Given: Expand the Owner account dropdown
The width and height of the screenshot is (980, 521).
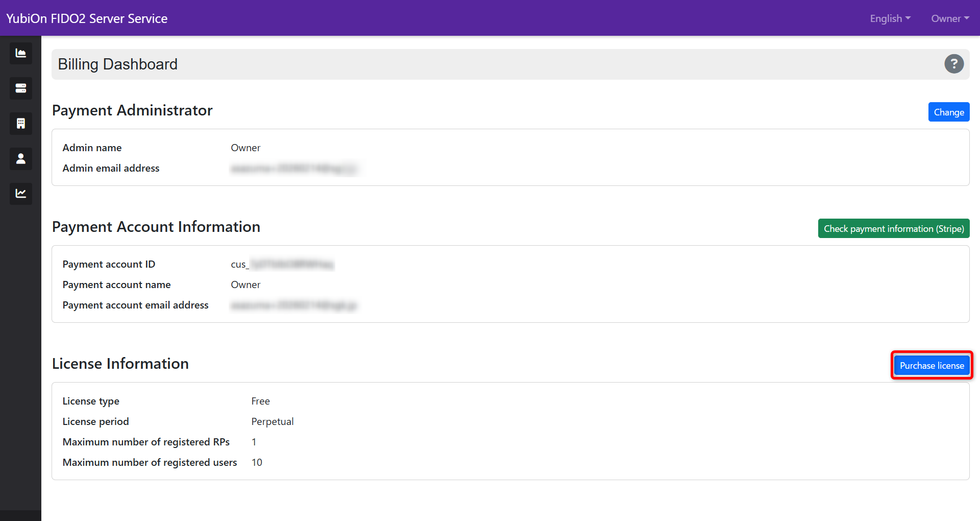Looking at the screenshot, I should pos(949,18).
